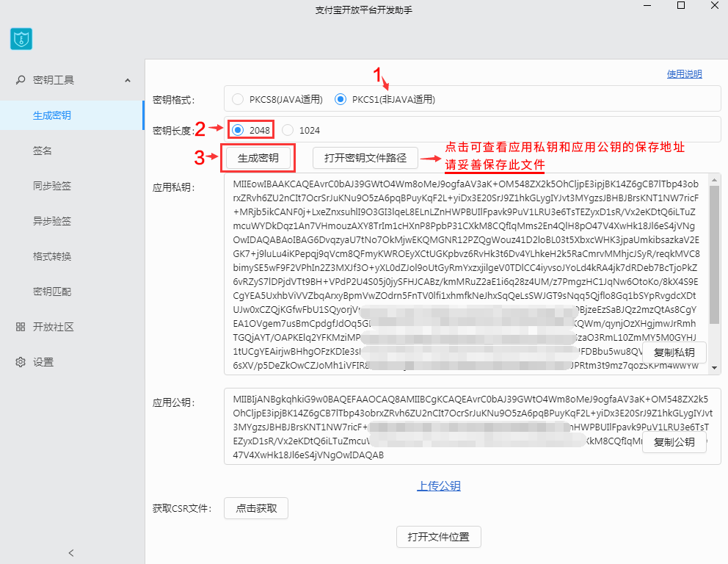Screen dimensions: 728x564
Task: Click the 密钥长度: label
Action: 174,131
